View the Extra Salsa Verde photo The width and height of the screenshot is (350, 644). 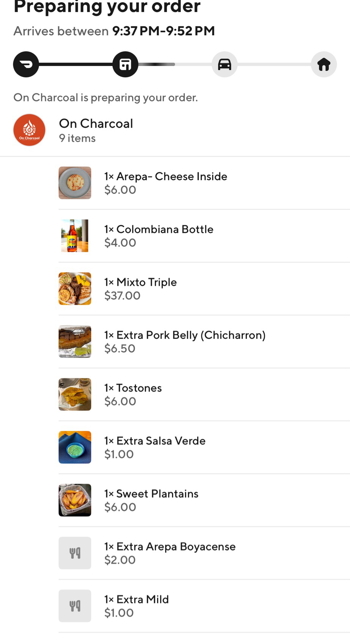[x=75, y=447]
